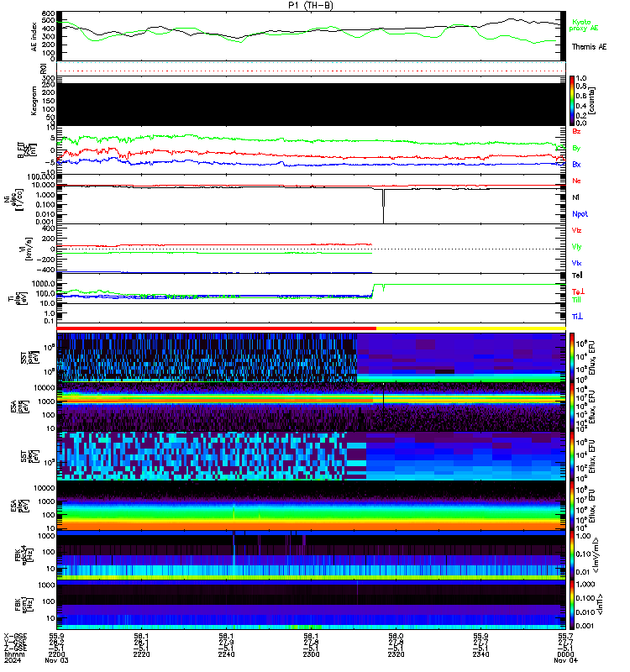
Task: Click the Vi [km/s] axis title
Action: tap(29, 249)
